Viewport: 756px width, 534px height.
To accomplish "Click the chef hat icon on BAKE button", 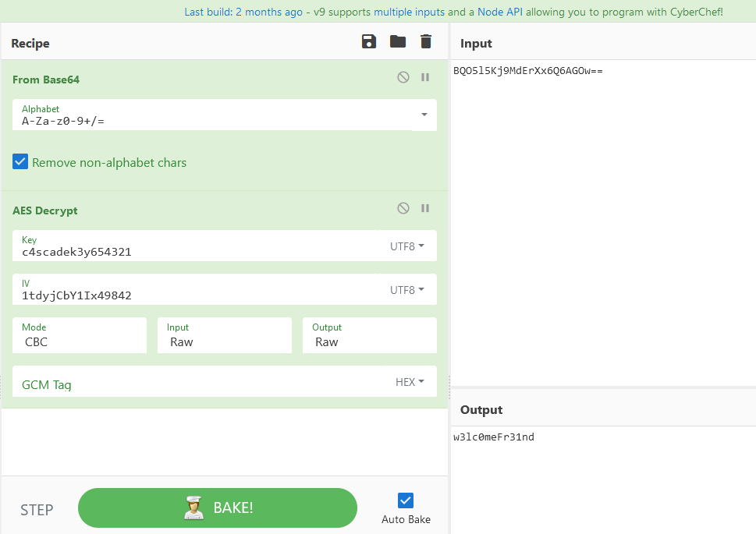I will 194,507.
